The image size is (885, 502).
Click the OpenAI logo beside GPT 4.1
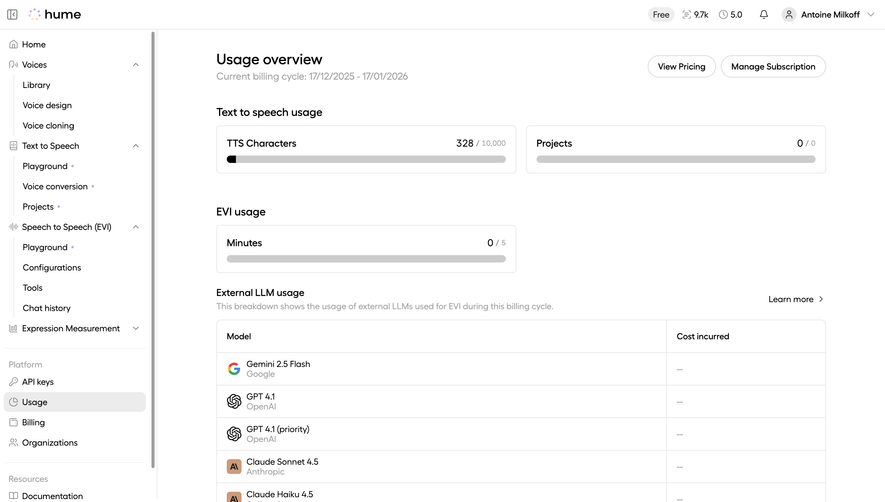(234, 401)
